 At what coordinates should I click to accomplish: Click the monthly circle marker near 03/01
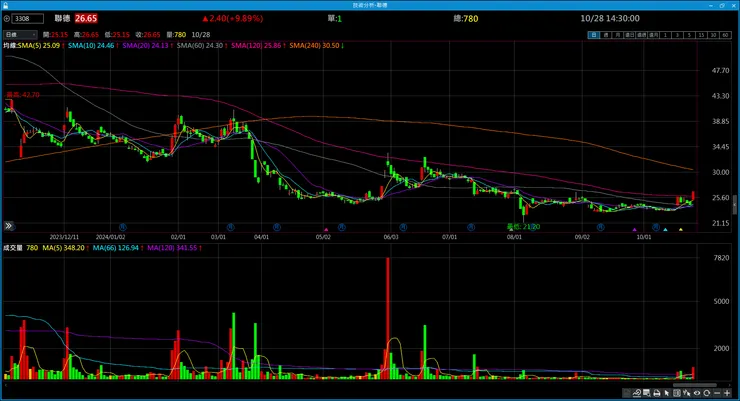coord(230,227)
